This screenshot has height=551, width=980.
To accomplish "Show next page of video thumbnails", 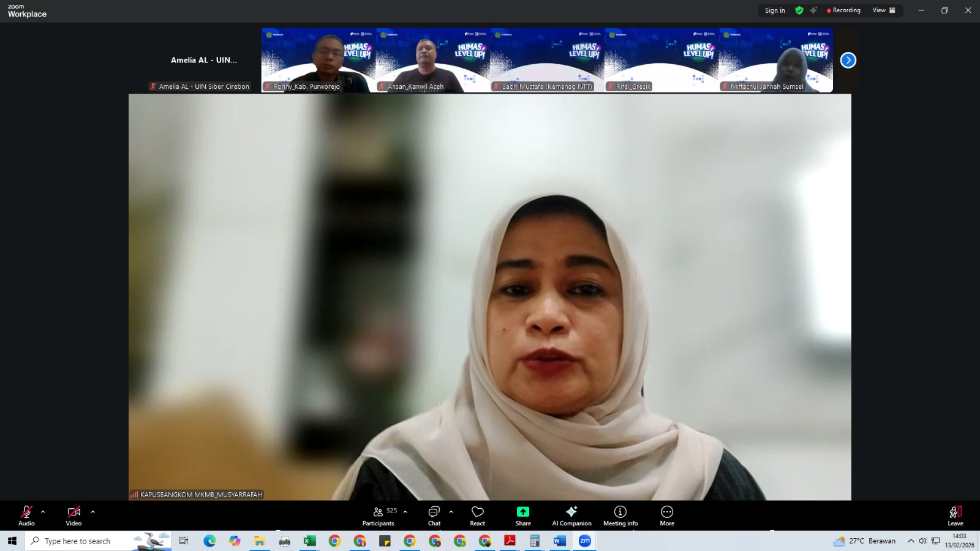I will coord(848,60).
